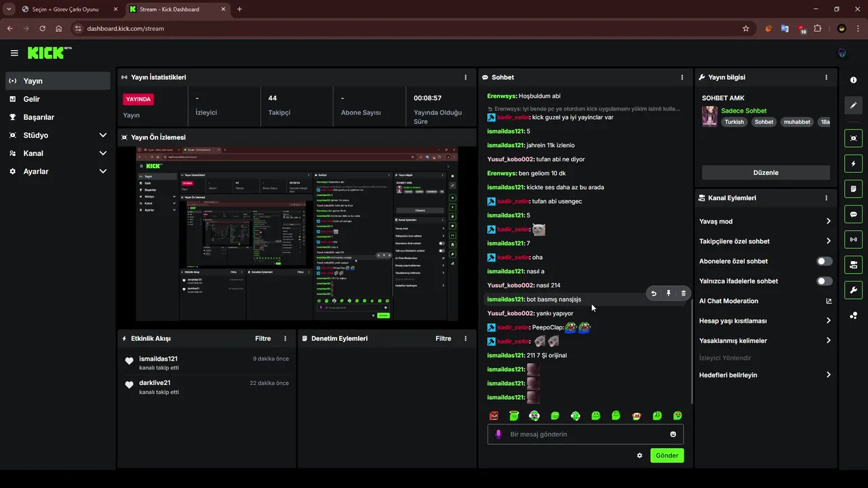Click the chat bubble icon in right sidebar
868x488 pixels.
coord(853,214)
